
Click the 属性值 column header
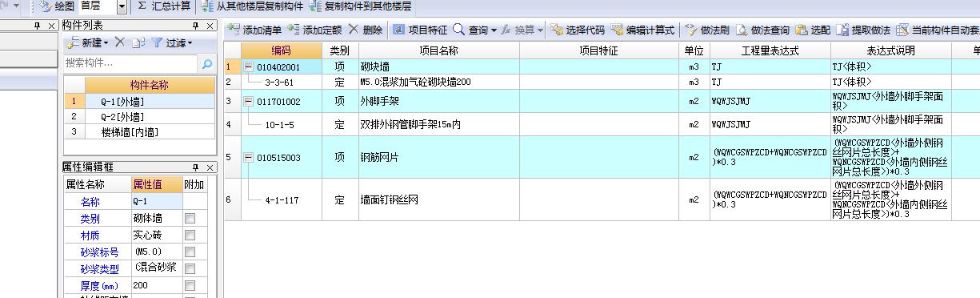click(x=157, y=184)
